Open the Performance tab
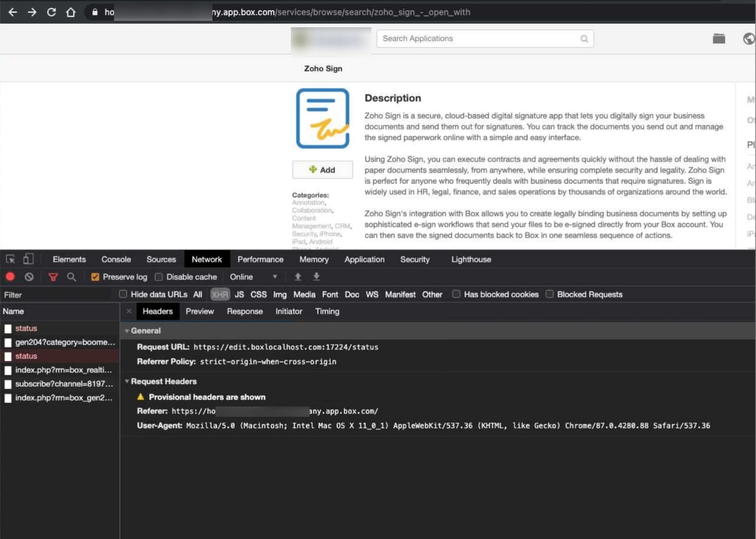This screenshot has height=539, width=756. coord(261,259)
